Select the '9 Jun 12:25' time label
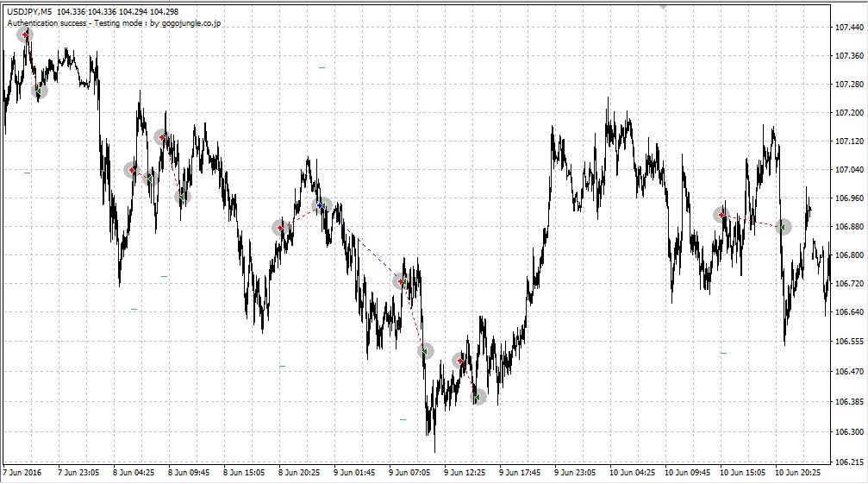 click(x=465, y=473)
